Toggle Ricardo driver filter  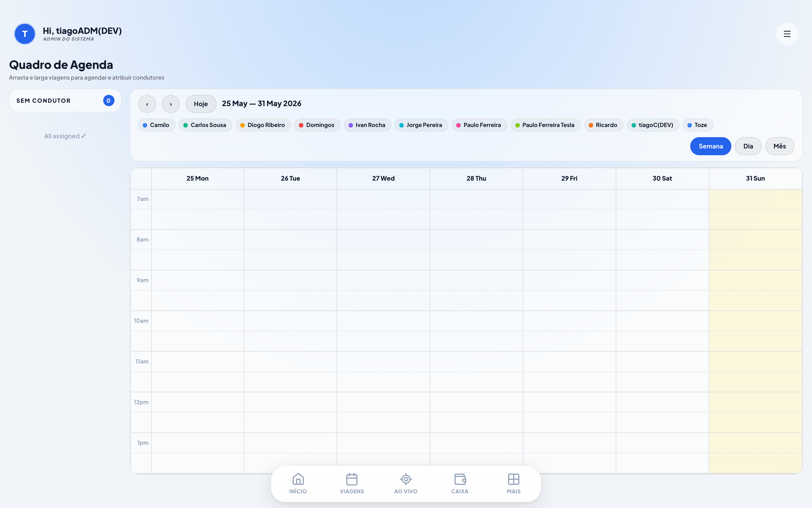[604, 125]
